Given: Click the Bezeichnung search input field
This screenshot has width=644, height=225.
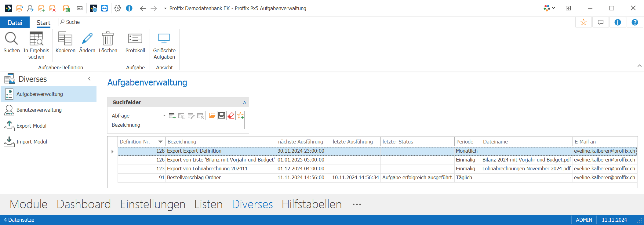Looking at the screenshot, I should tap(194, 125).
